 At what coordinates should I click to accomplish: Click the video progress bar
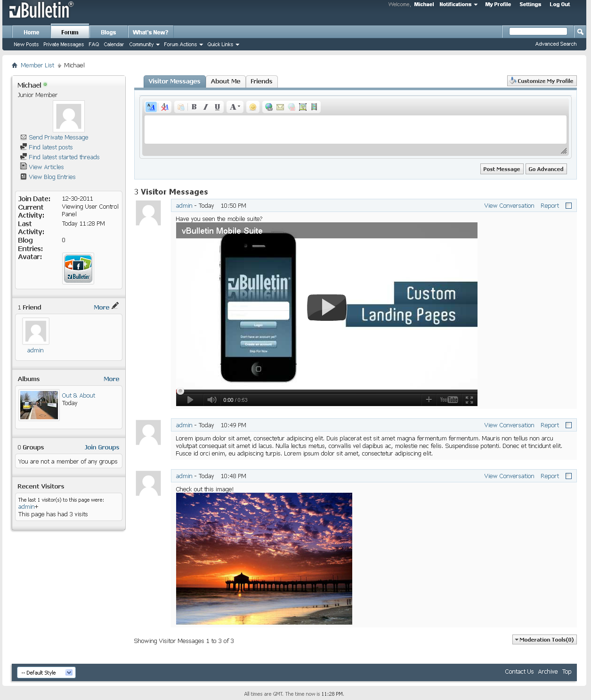click(x=327, y=391)
